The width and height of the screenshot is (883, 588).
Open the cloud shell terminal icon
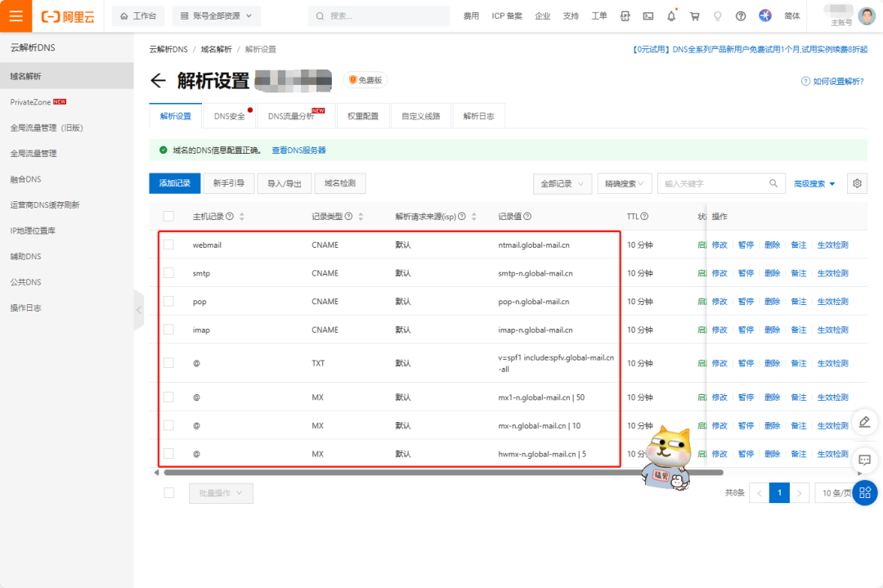point(648,16)
